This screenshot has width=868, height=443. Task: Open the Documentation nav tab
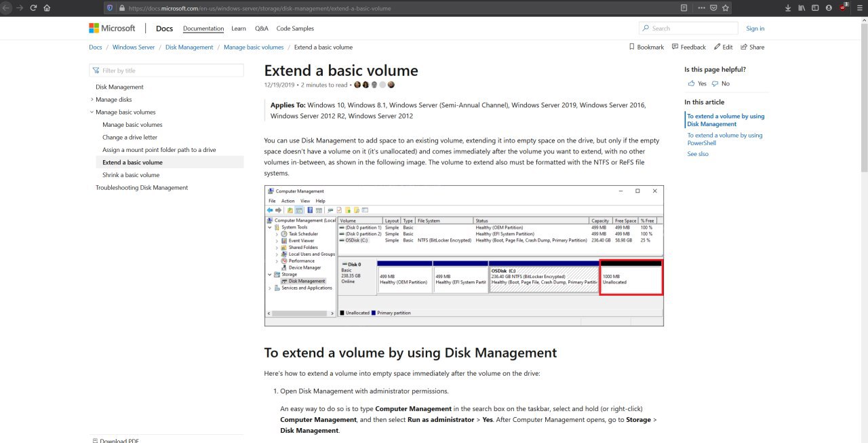click(x=203, y=28)
